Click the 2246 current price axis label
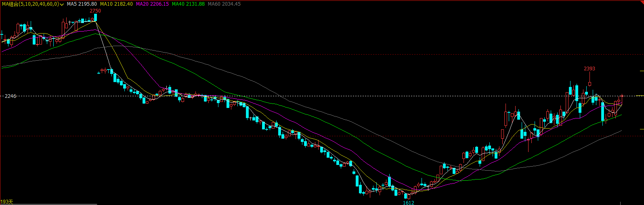The width and height of the screenshot is (644, 205). [10, 96]
